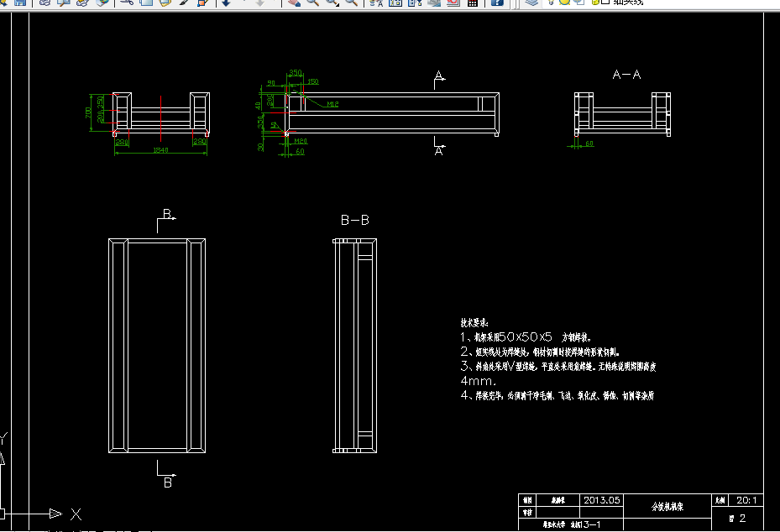Open the Properties palette icon

click(x=376, y=3)
